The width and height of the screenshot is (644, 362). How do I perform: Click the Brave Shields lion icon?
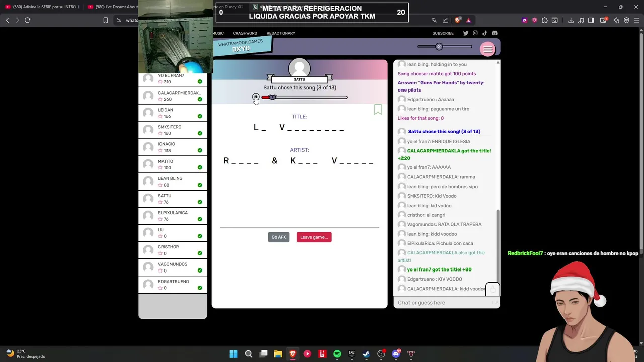click(457, 20)
